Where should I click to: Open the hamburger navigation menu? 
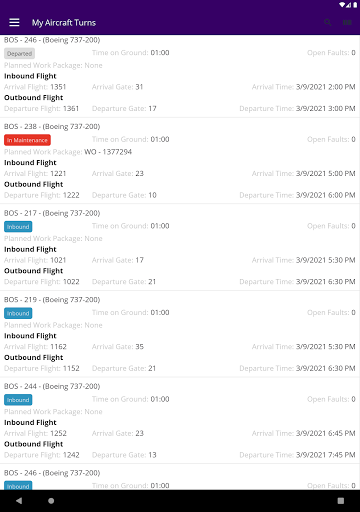point(14,22)
